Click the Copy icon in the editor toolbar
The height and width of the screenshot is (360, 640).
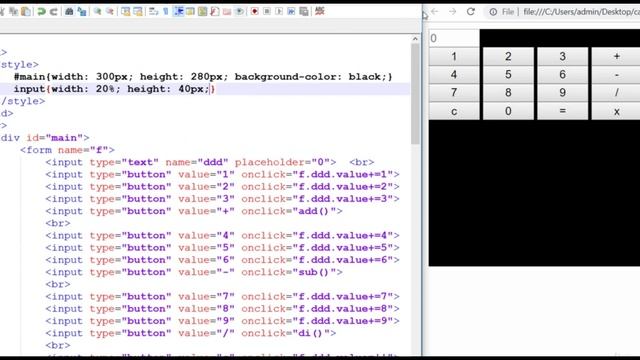[x=14, y=11]
